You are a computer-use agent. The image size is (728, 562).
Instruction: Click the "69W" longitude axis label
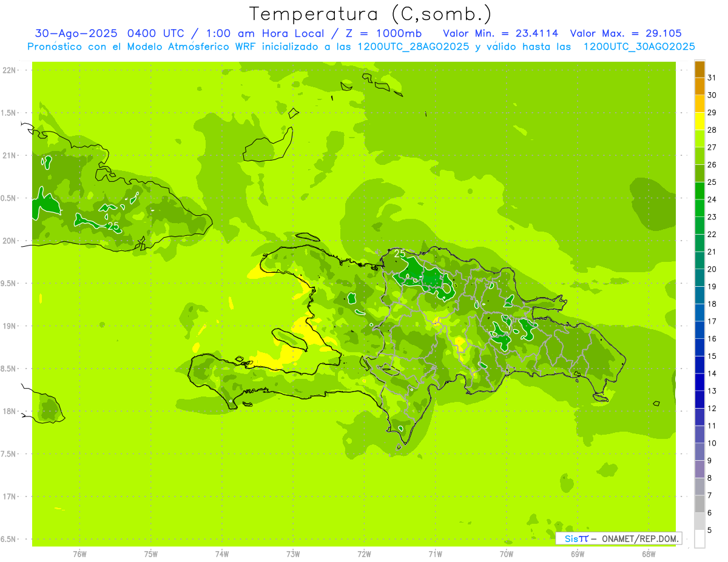click(578, 555)
